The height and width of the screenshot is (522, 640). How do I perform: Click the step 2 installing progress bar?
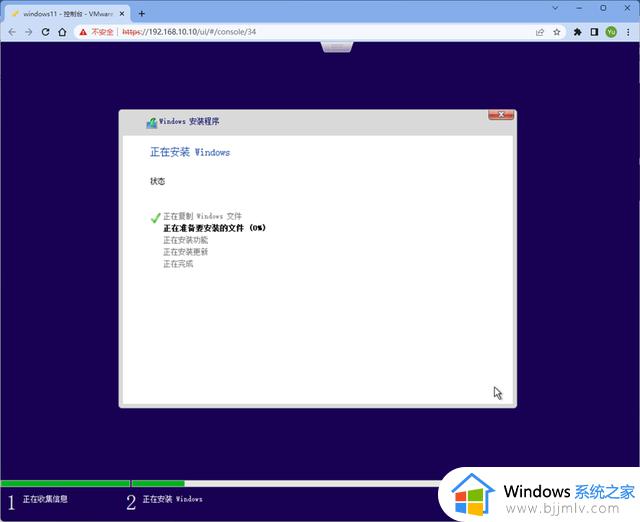pyautogui.click(x=286, y=484)
